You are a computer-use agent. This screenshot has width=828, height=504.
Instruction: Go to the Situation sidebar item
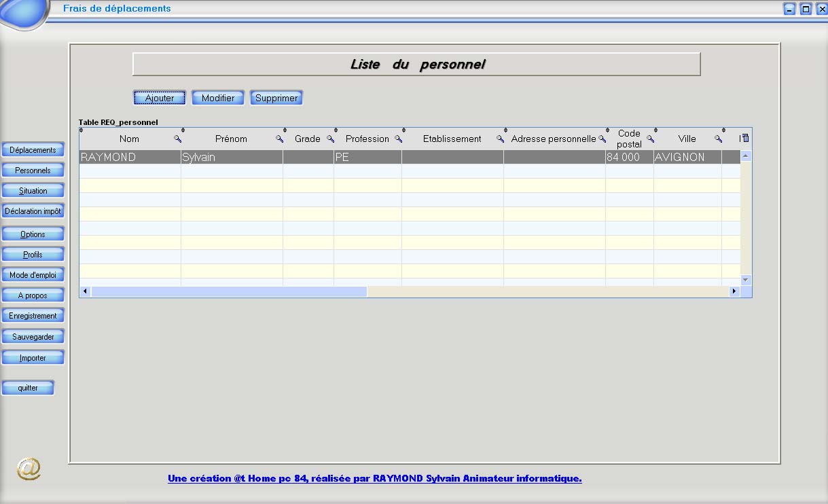pos(33,191)
